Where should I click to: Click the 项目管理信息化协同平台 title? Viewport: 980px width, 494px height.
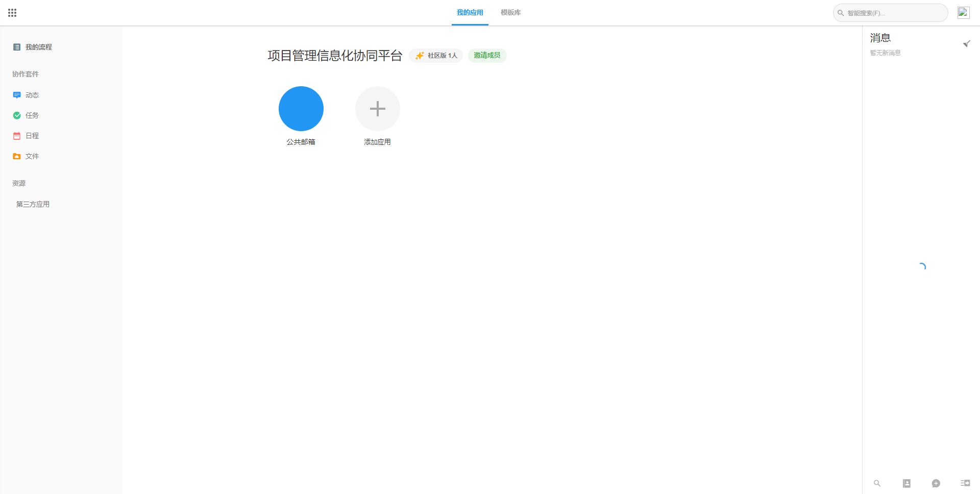click(x=335, y=56)
